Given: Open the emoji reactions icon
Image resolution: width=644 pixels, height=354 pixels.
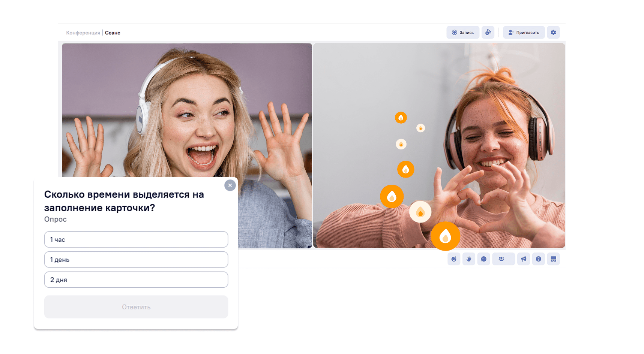Looking at the screenshot, I should coord(454,259).
